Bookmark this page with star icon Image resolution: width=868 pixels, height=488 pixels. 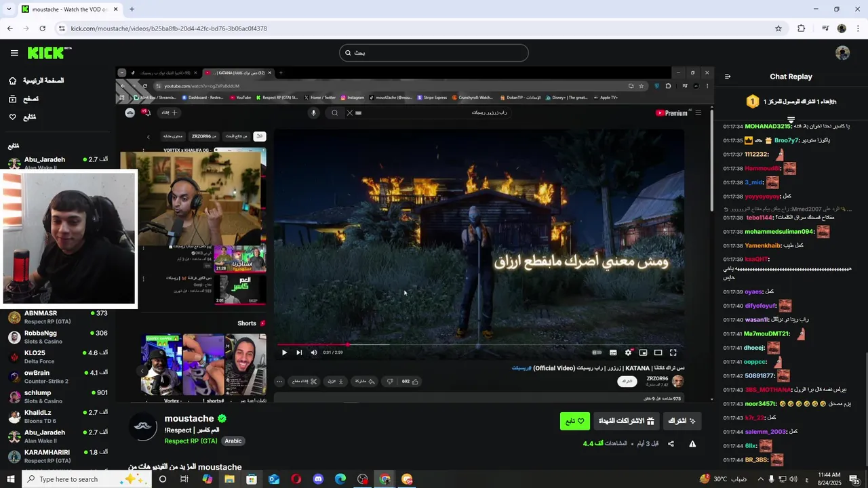click(778, 28)
